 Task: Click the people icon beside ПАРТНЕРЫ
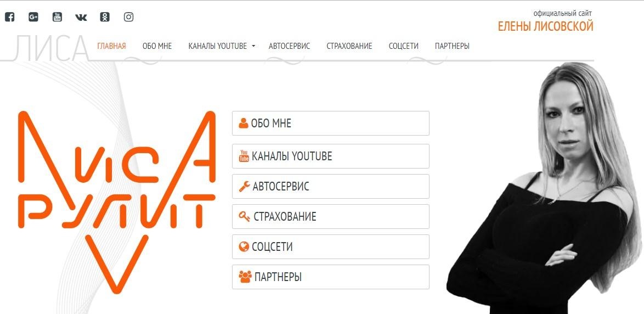(x=245, y=277)
